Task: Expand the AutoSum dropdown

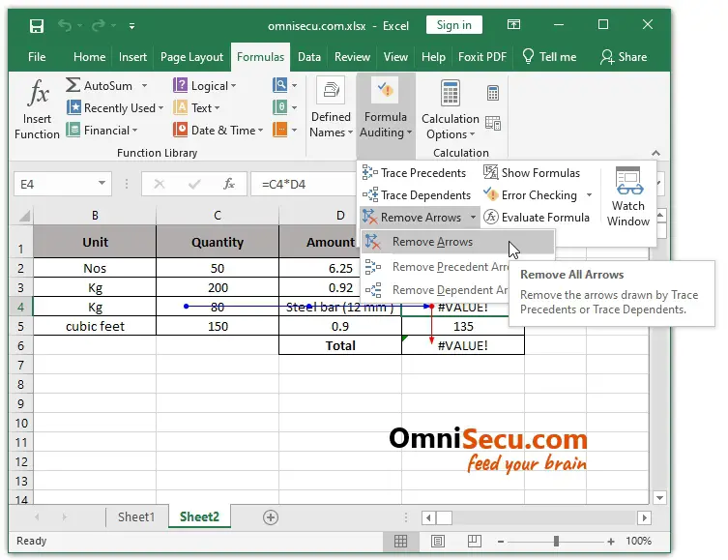Action: 144,86
